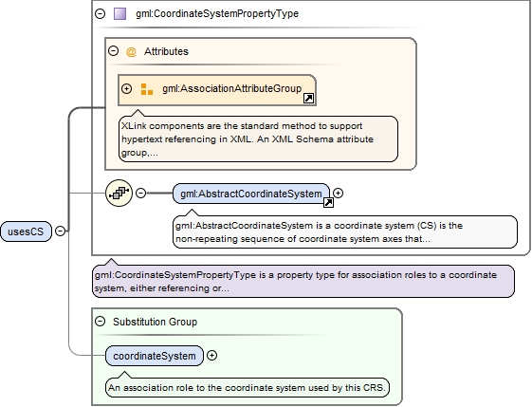Click the AbstractCoordinateSystem reference arrow icon

pyautogui.click(x=328, y=203)
